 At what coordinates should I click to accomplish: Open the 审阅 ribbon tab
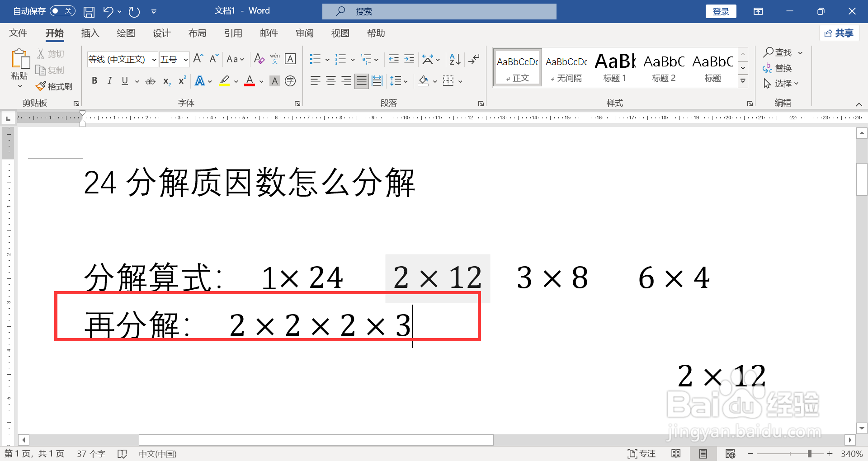pyautogui.click(x=304, y=33)
